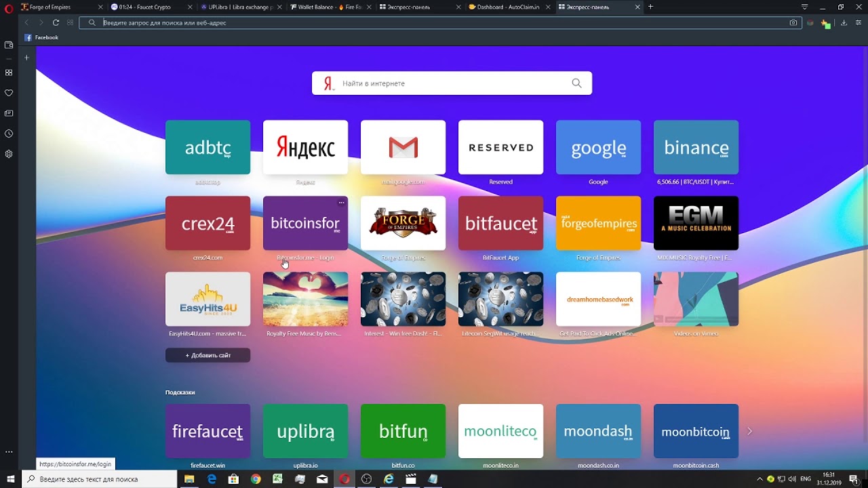Viewport: 868px width, 488px height.
Task: Open the orange forgeofempires tile
Action: tap(598, 223)
